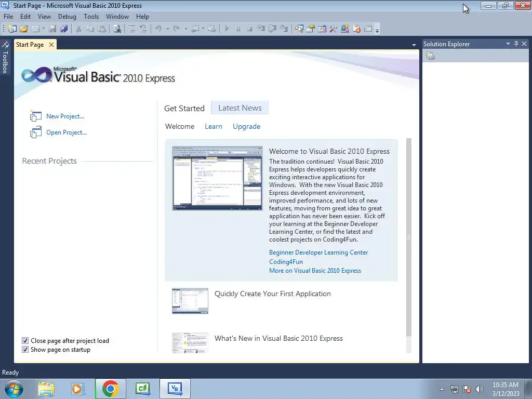Viewport: 532px width, 399px height.
Task: Click the Start Debugging play icon
Action: pos(227,29)
